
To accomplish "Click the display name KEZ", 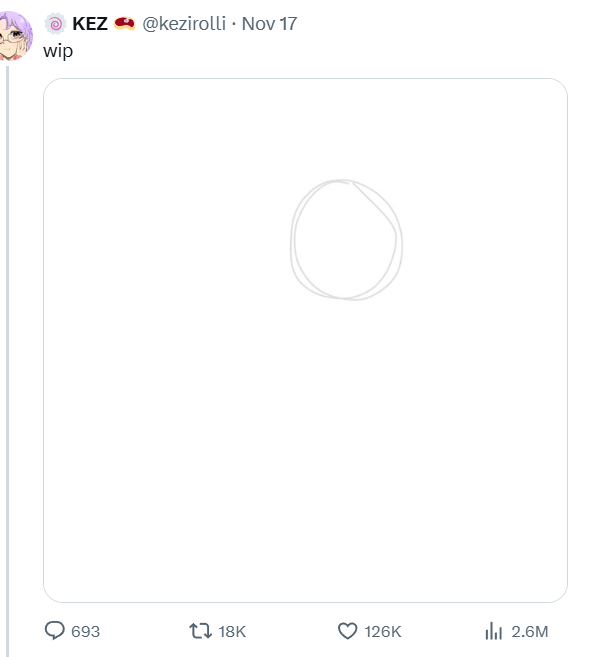I will click(90, 24).
